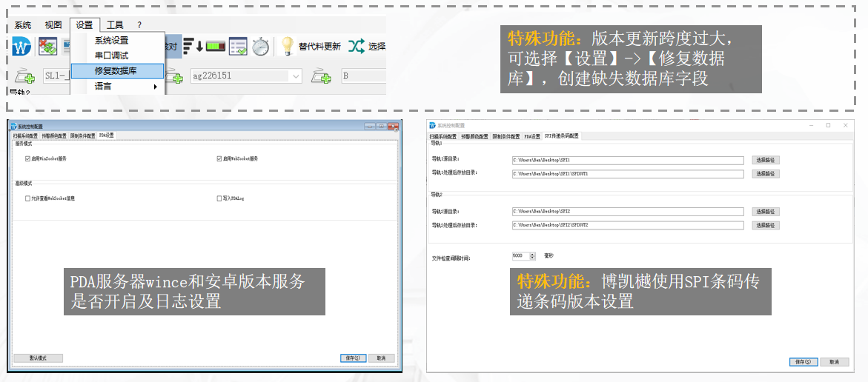This screenshot has width=868, height=382.
Task: Click 默认模式 button in PDA settings dialog
Action: click(38, 358)
